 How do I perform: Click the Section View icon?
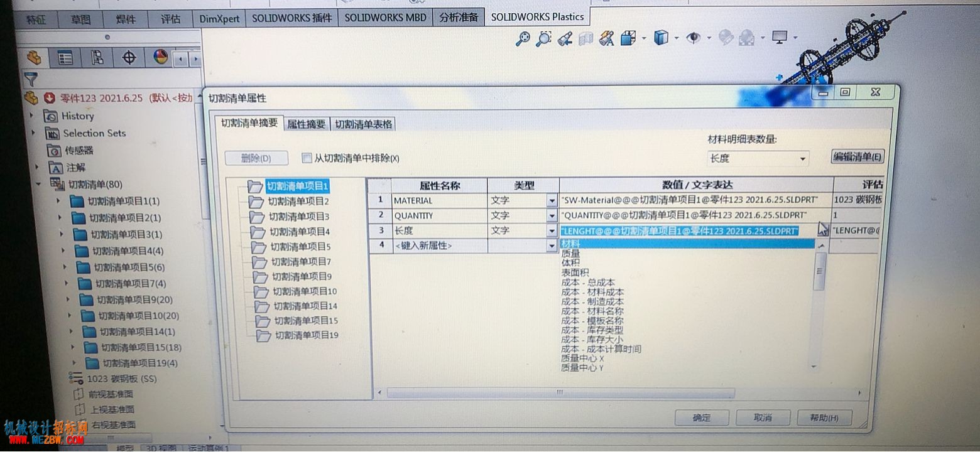coord(585,39)
